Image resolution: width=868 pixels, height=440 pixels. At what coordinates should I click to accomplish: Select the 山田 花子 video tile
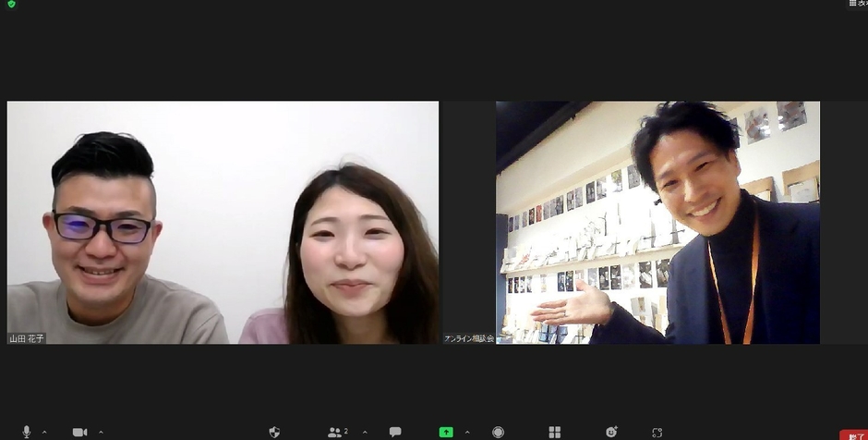223,222
